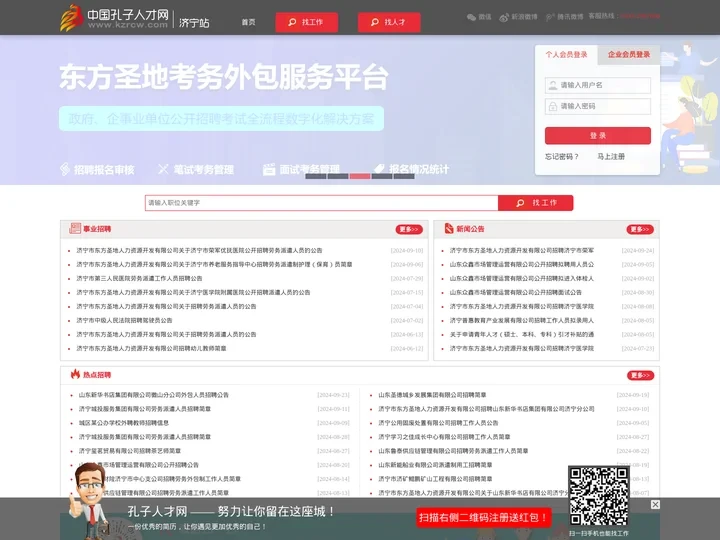This screenshot has height=540, width=720.
Task: Click the 新闻公告 section icon
Action: click(x=449, y=228)
